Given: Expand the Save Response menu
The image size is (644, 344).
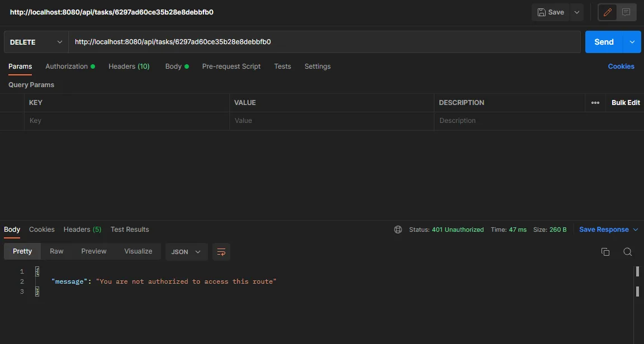Looking at the screenshot, I should (609, 230).
